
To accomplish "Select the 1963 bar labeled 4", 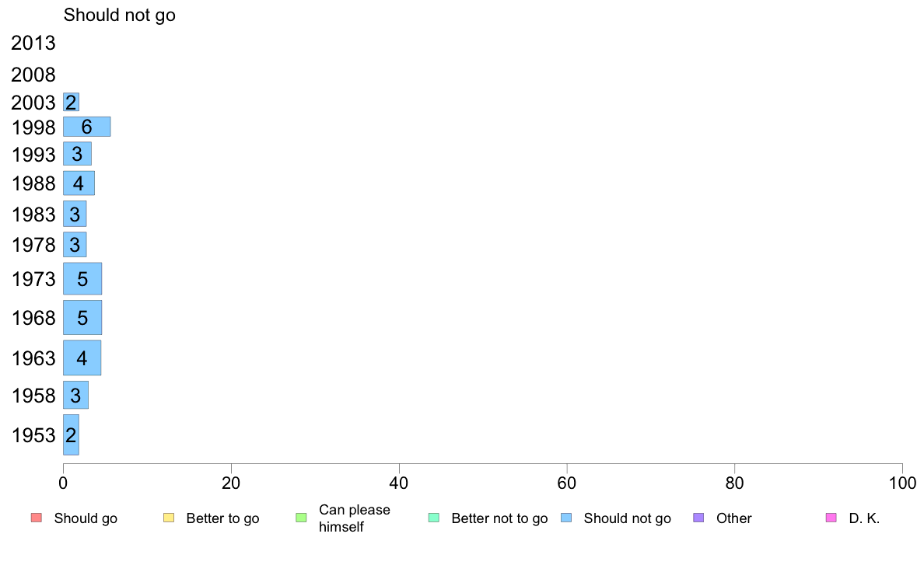I will point(82,357).
